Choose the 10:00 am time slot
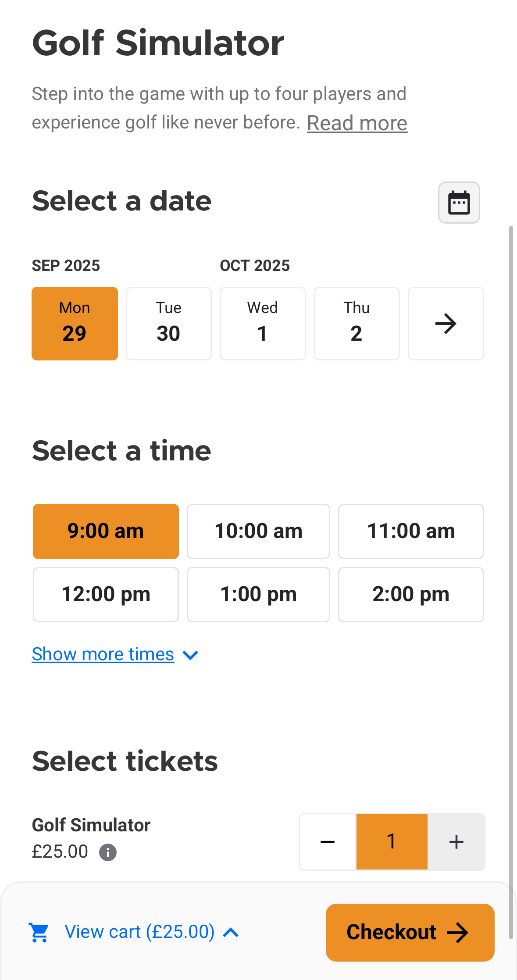The height and width of the screenshot is (980, 517). pyautogui.click(x=258, y=531)
